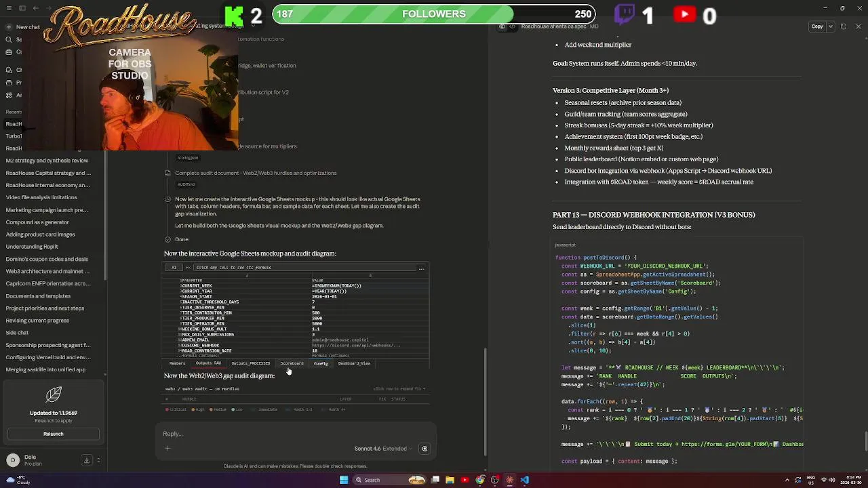Viewport: 868px width, 488px height.
Task: Click the High severity legend dot
Action: [x=193, y=409]
